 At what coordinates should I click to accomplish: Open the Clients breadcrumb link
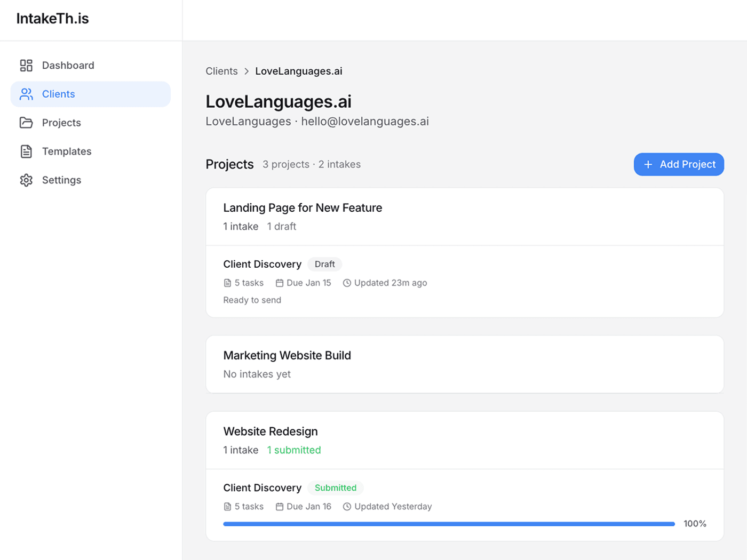pos(221,71)
